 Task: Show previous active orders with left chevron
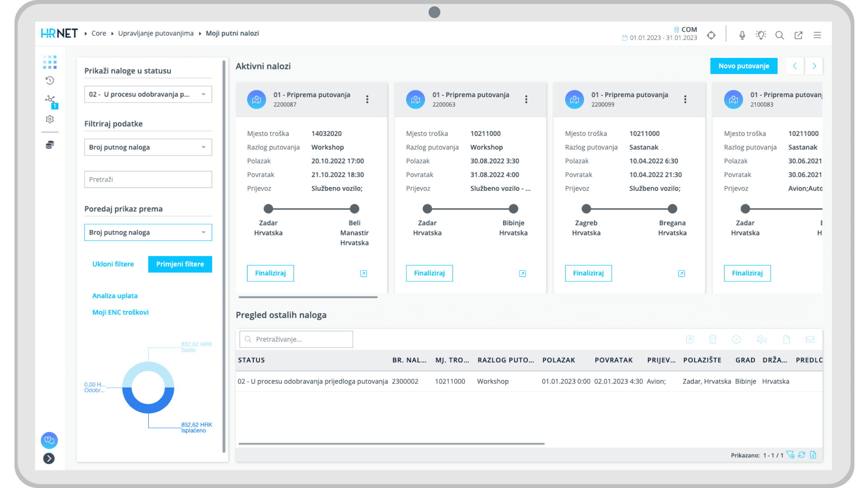[795, 66]
